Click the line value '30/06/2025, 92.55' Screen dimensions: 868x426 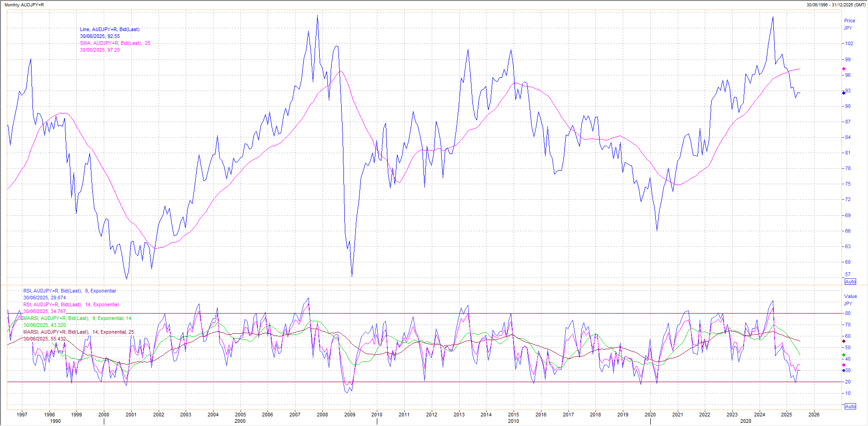100,36
